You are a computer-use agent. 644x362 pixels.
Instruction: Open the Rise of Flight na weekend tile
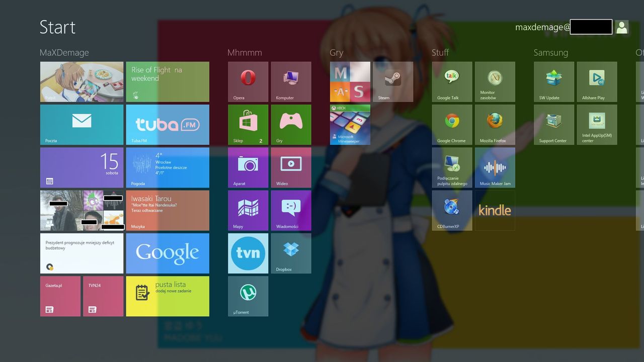[x=168, y=82]
